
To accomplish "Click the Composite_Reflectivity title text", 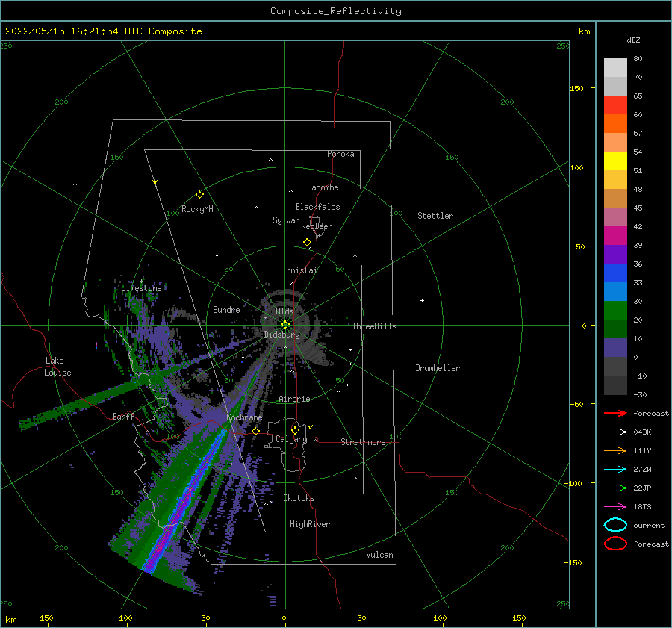I will click(x=336, y=11).
